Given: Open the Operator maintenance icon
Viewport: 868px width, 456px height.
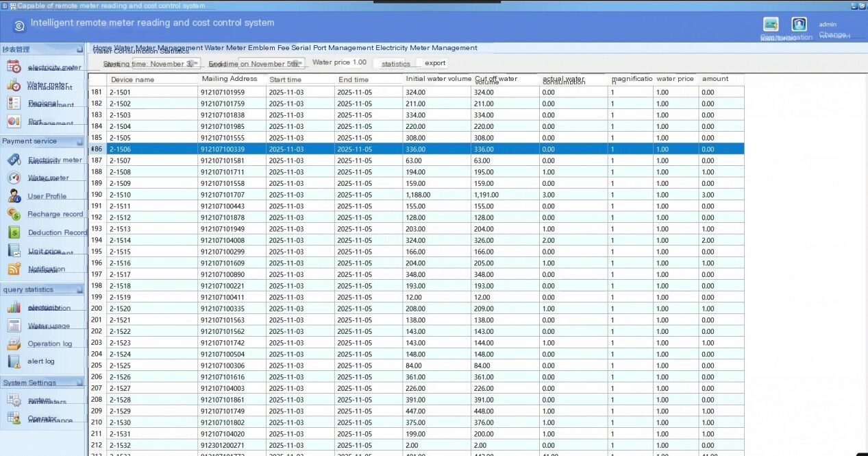Looking at the screenshot, I should tap(14, 418).
